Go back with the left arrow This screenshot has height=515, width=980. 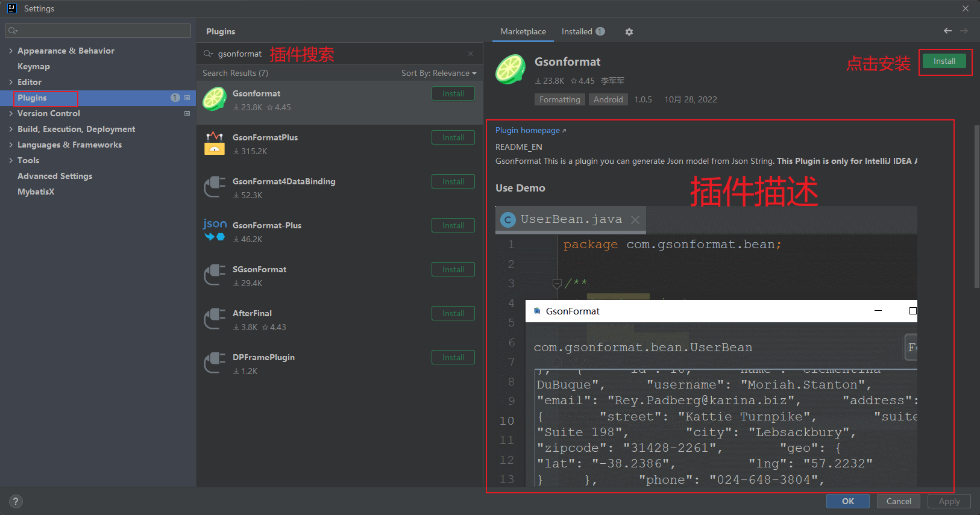point(948,31)
